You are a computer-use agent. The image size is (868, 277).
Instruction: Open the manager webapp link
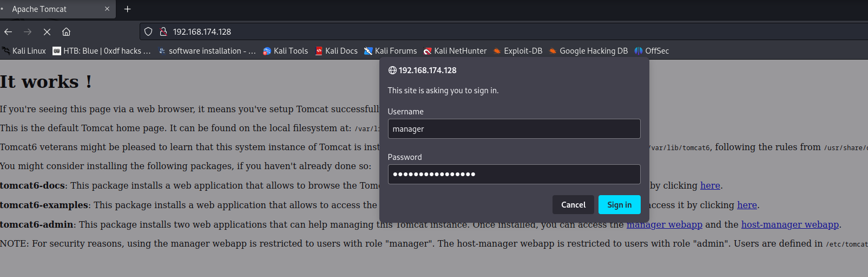665,224
